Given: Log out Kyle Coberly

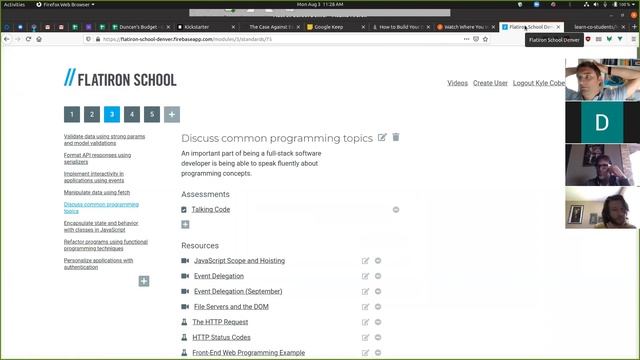Looking at the screenshot, I should [539, 83].
